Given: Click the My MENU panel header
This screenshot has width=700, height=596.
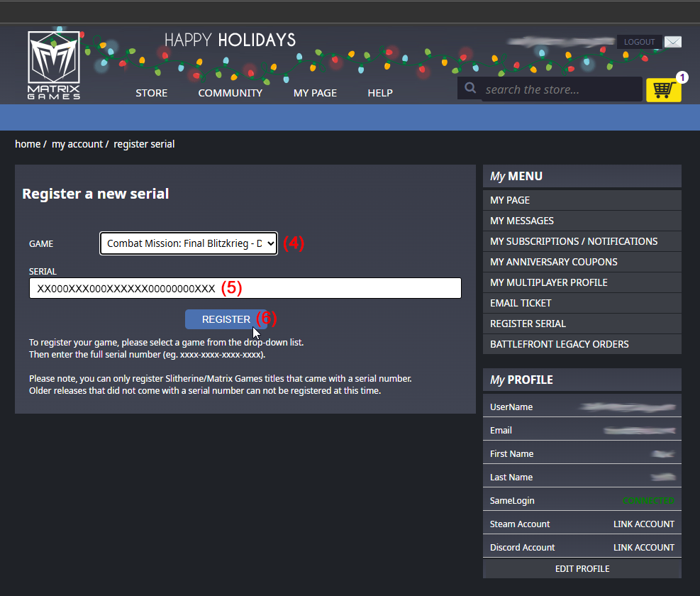Looking at the screenshot, I should tap(582, 176).
